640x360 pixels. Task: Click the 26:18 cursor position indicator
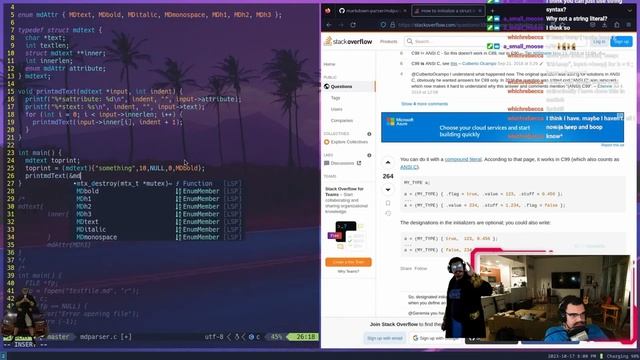306,337
